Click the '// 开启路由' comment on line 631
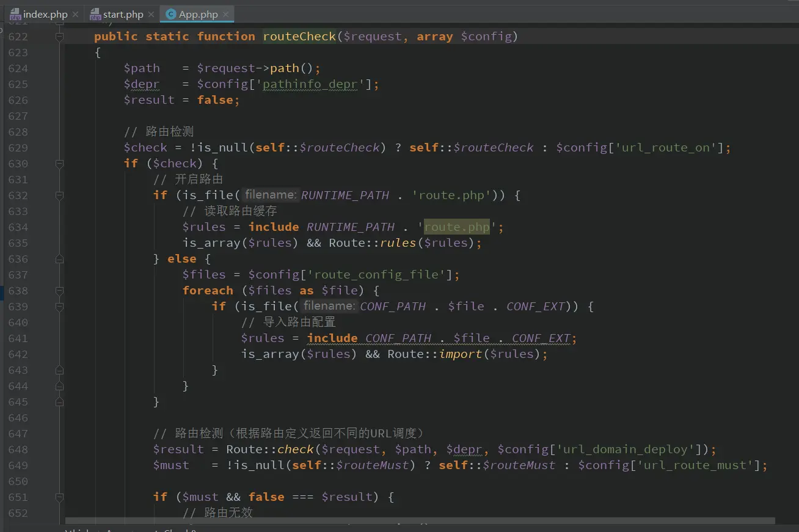This screenshot has height=532, width=799. point(188,180)
